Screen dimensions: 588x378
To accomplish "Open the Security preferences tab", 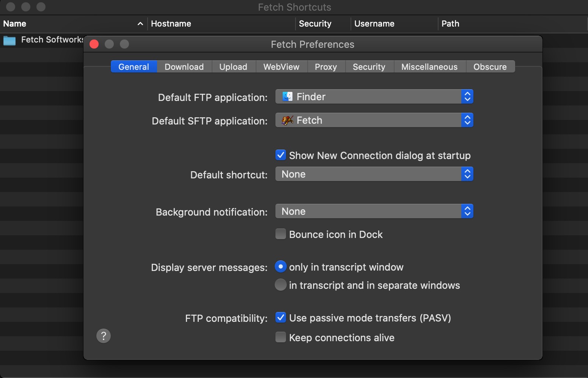I will click(369, 67).
